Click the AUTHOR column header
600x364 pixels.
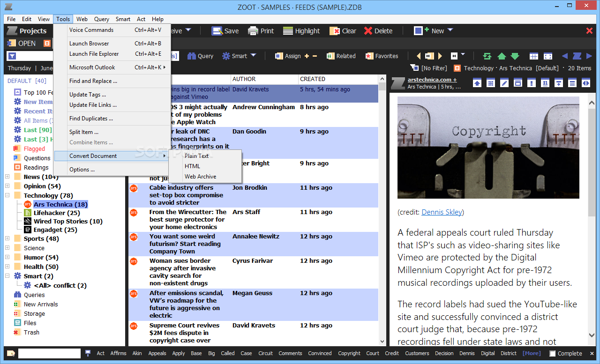pyautogui.click(x=264, y=79)
